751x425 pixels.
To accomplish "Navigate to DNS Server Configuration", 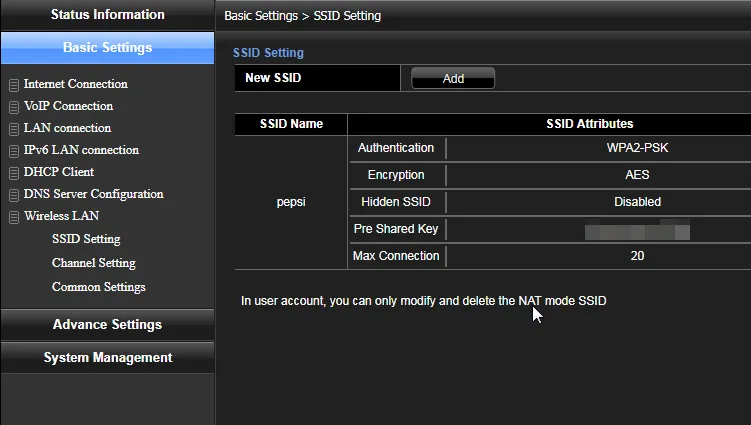I will pyautogui.click(x=93, y=194).
